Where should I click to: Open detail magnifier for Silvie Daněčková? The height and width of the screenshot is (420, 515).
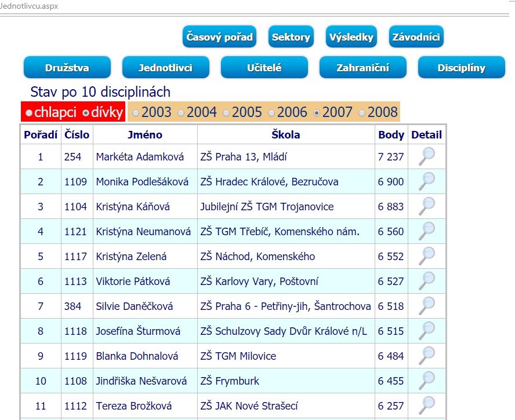click(427, 306)
